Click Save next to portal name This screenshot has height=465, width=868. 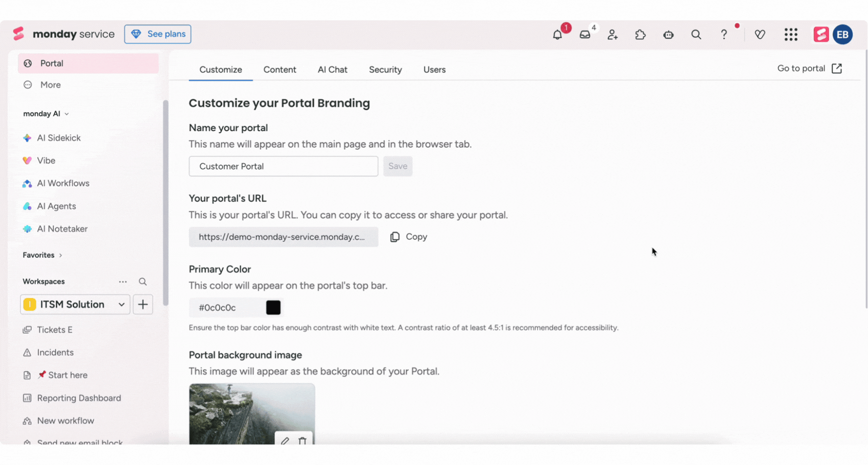point(398,166)
